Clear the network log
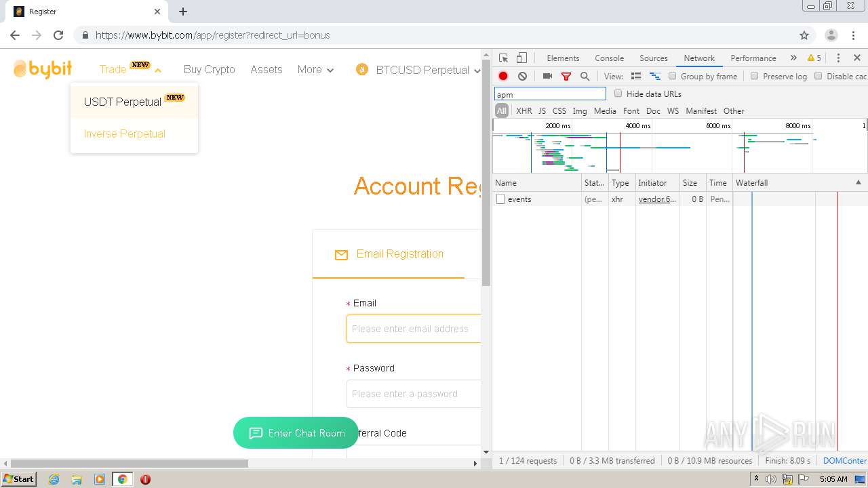 tap(522, 77)
